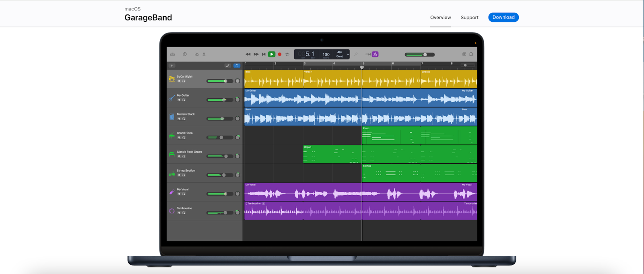Go to beginning with the transport button
This screenshot has width=644, height=274.
264,54
